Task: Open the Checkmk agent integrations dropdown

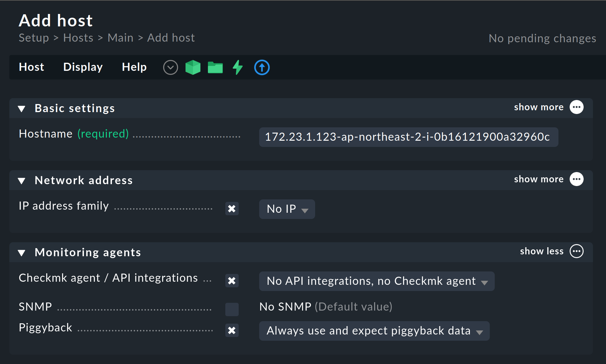Action: click(377, 281)
